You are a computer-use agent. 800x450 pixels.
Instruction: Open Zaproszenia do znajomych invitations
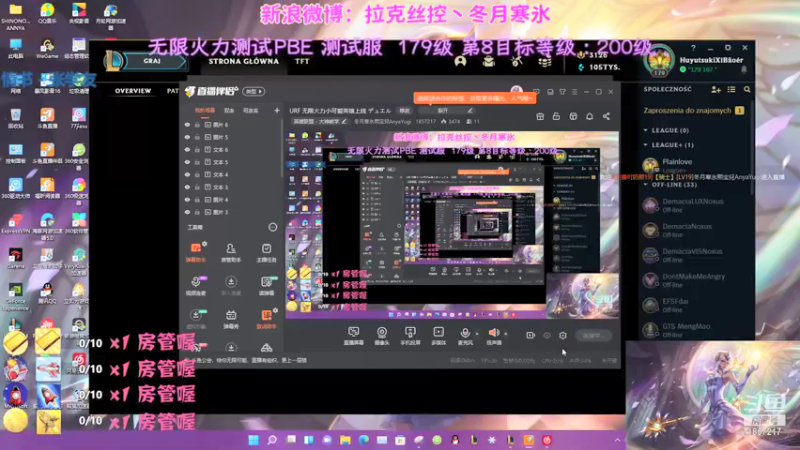click(693, 110)
